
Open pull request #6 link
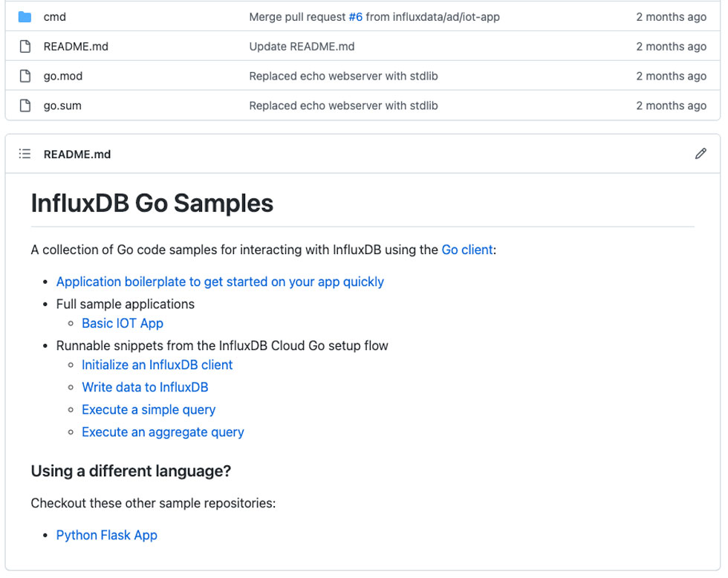pyautogui.click(x=355, y=16)
